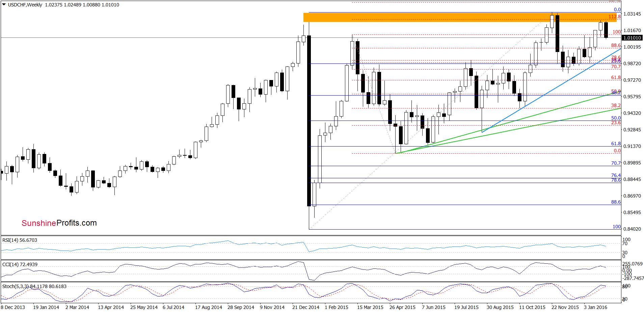Image resolution: width=644 pixels, height=312 pixels.
Task: Click the 9 Nov 2014 date label
Action: 272,307
